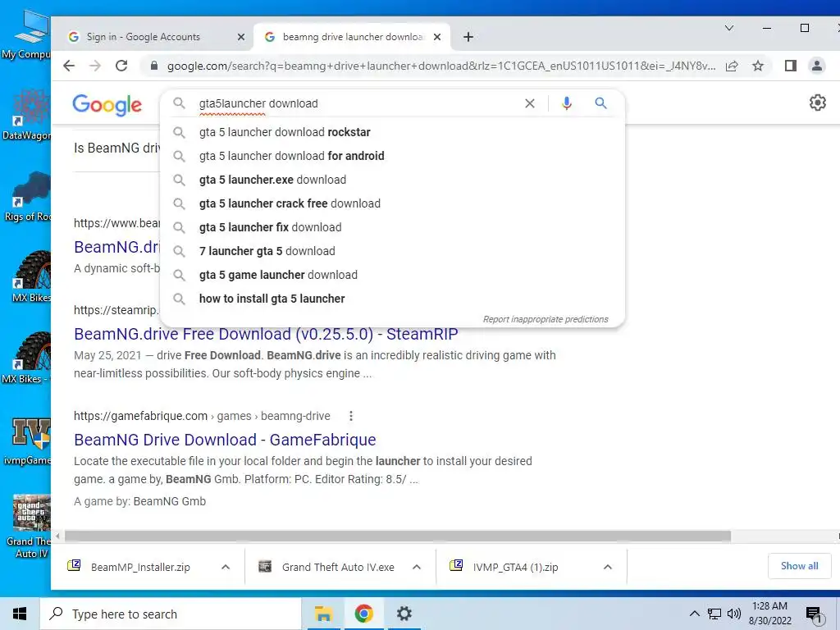The width and height of the screenshot is (840, 630).
Task: Select the beamng drive launcher download tab
Action: click(x=353, y=37)
